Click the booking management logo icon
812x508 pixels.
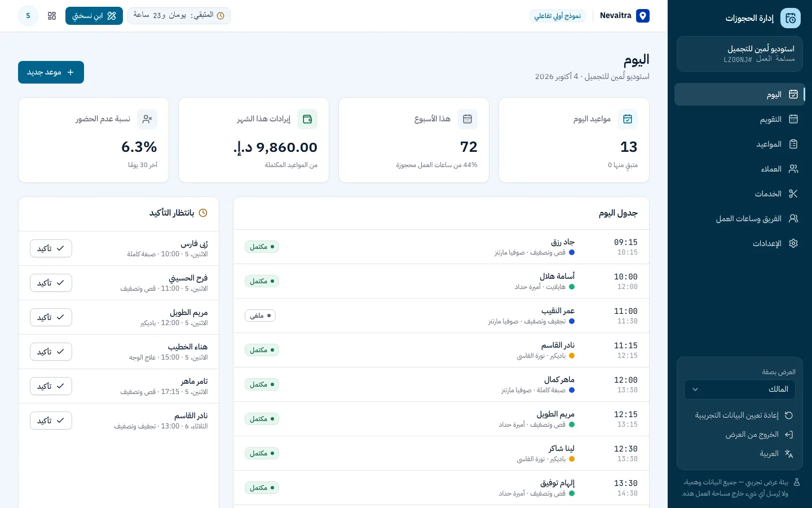point(791,18)
